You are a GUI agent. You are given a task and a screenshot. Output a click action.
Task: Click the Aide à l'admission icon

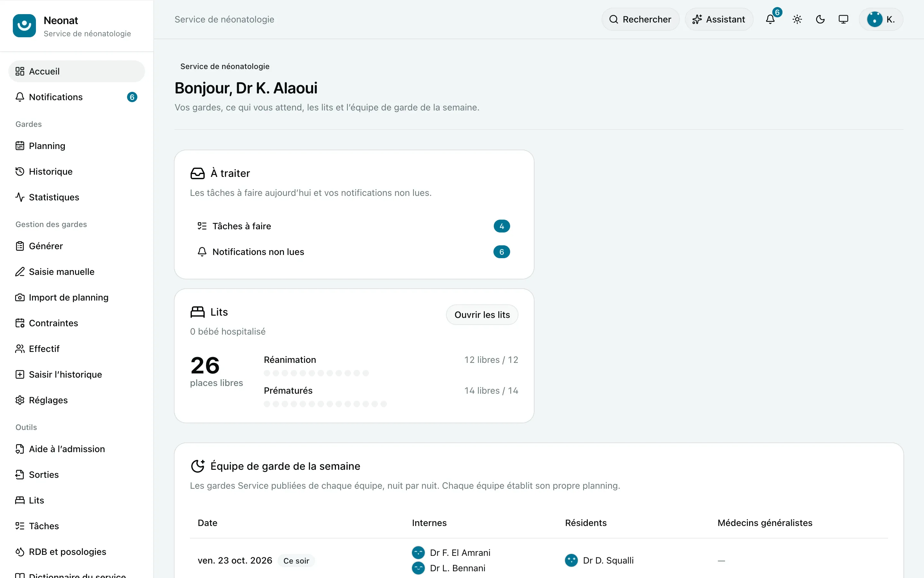click(20, 449)
